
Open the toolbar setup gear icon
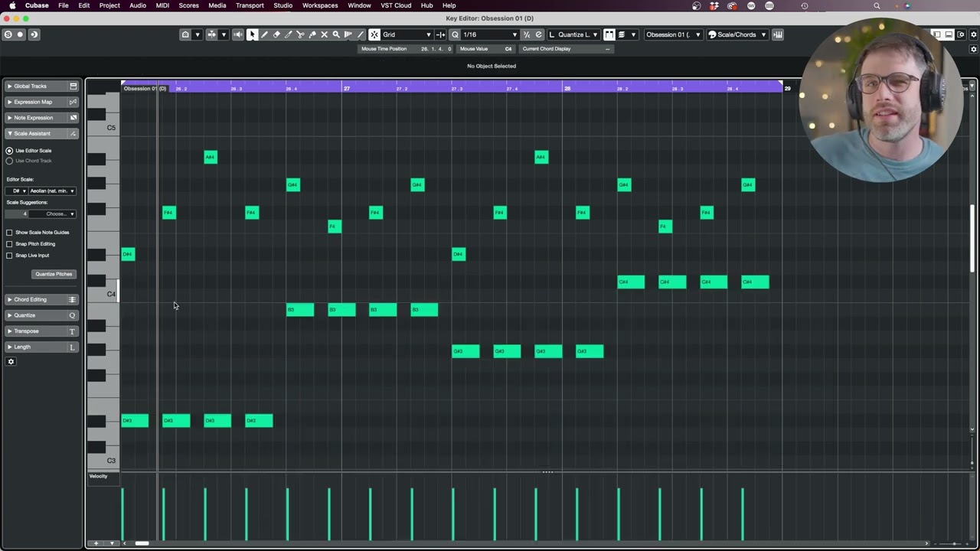[x=975, y=34]
